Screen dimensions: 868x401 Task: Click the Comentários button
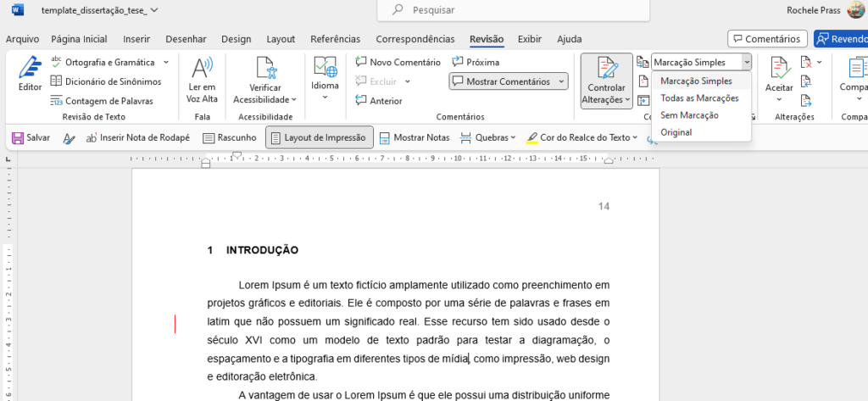(766, 39)
